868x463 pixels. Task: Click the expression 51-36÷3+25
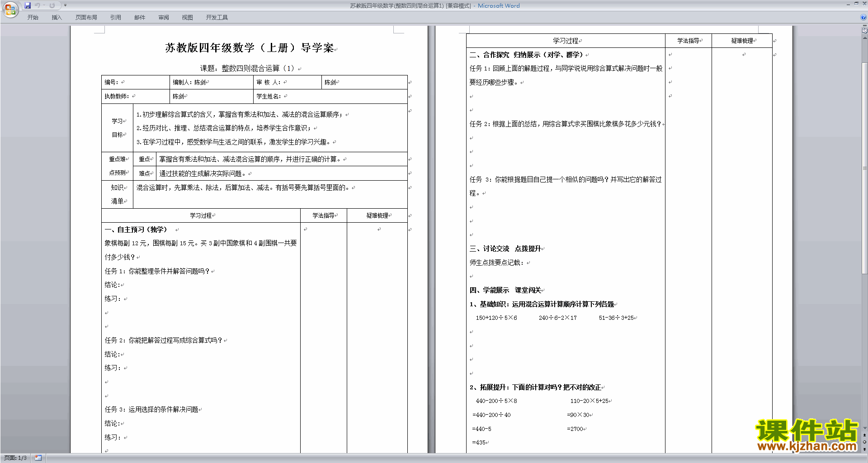(x=616, y=318)
